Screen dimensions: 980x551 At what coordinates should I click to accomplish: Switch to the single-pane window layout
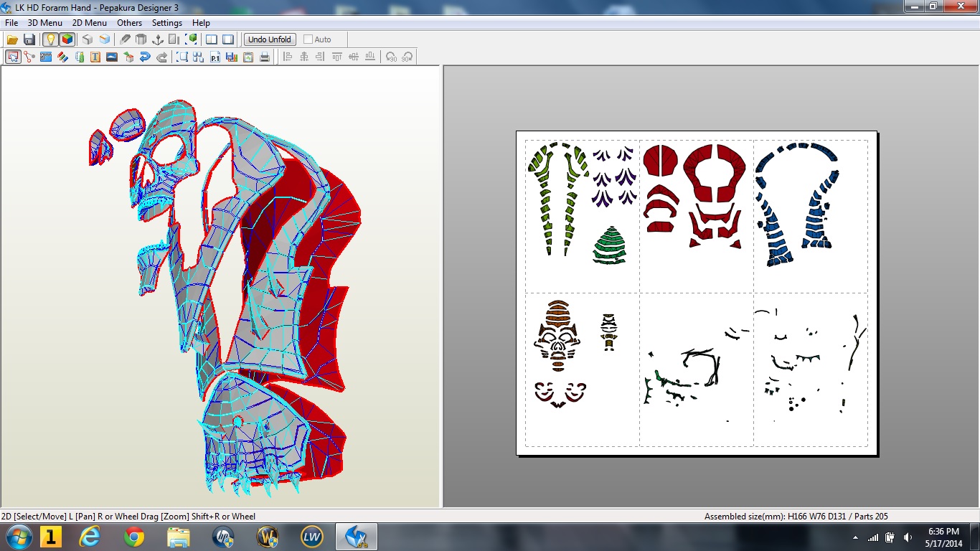(228, 39)
